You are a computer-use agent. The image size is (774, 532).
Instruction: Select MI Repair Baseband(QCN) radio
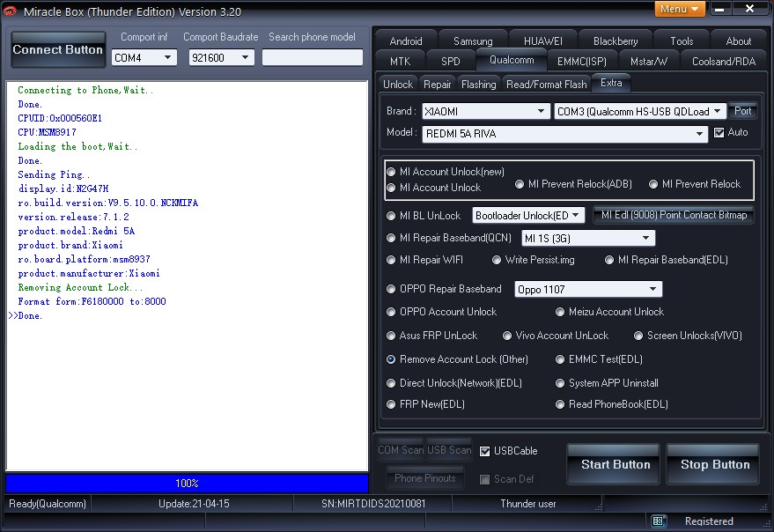391,238
